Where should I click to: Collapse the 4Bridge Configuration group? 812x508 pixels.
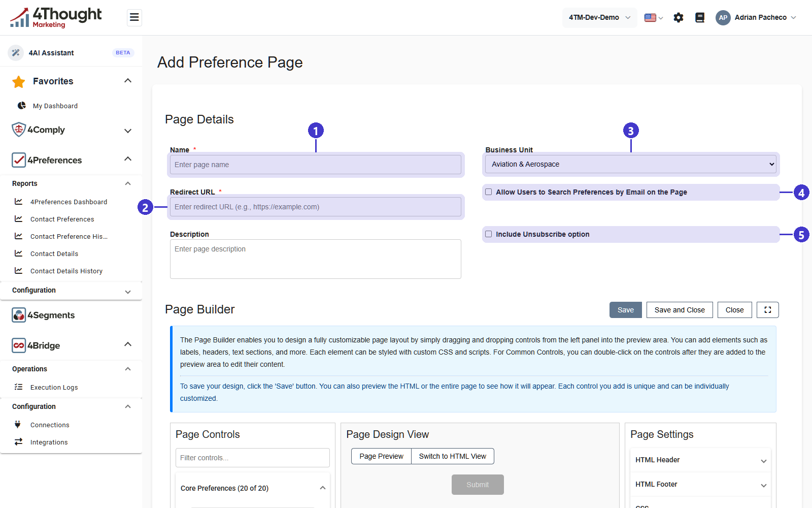128,407
